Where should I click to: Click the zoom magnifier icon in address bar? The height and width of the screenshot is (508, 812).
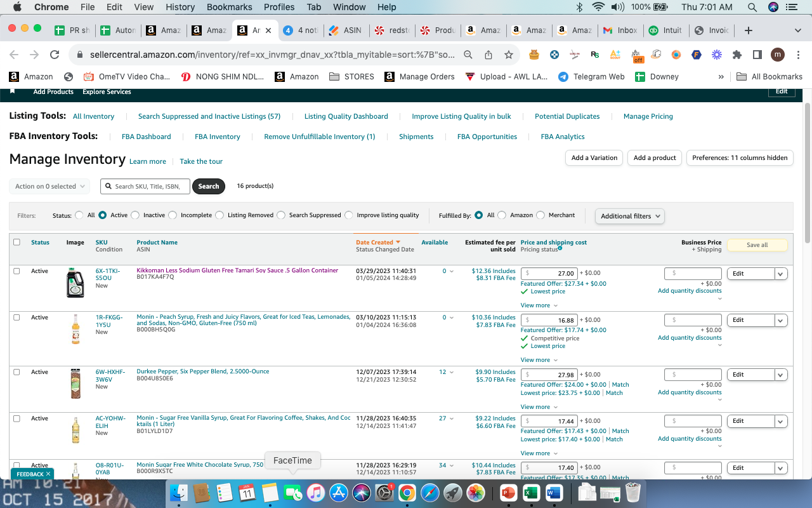(x=468, y=55)
